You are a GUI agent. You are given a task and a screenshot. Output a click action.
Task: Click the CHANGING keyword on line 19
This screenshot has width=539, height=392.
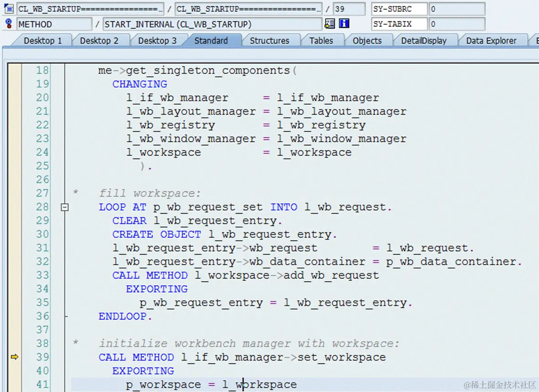(x=140, y=84)
